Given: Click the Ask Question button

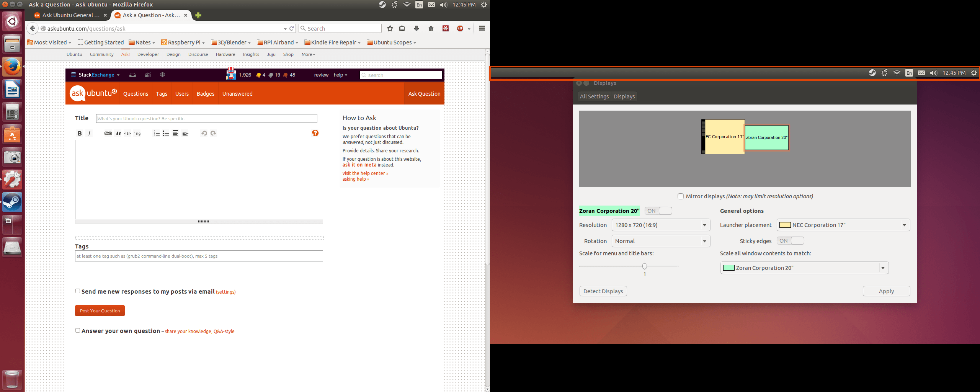Looking at the screenshot, I should [424, 94].
